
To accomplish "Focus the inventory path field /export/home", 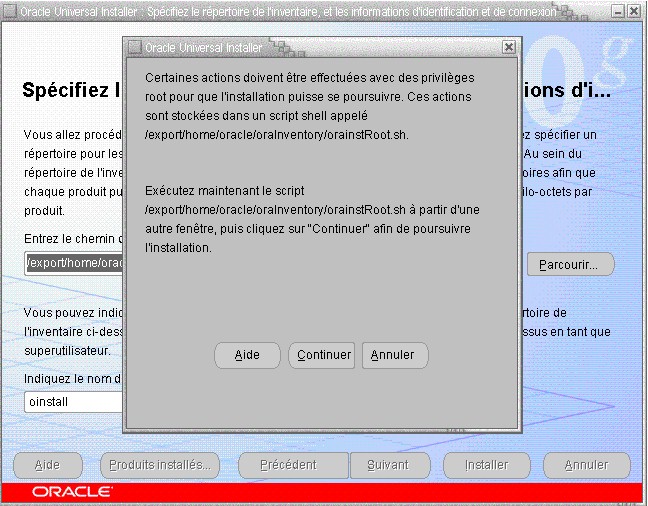I will pyautogui.click(x=73, y=264).
